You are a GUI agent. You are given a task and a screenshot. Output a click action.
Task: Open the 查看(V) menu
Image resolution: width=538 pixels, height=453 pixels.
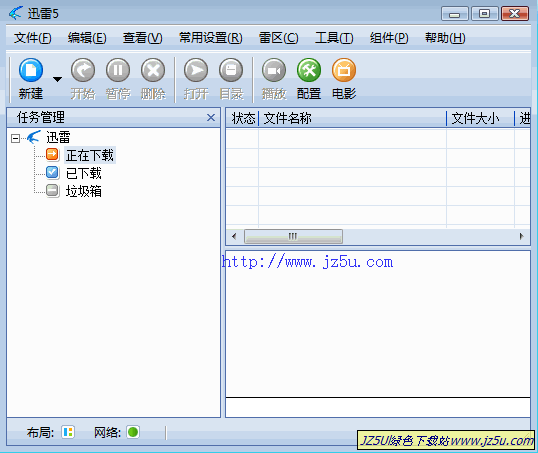click(x=143, y=38)
